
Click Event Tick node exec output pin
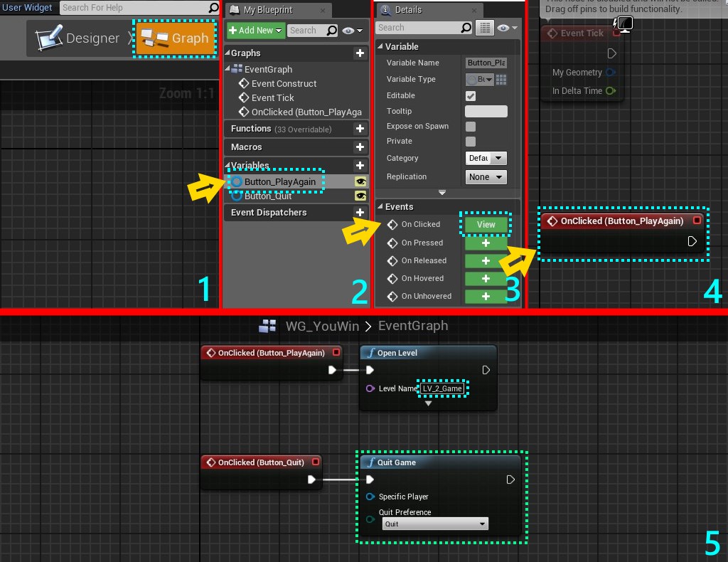coord(612,53)
